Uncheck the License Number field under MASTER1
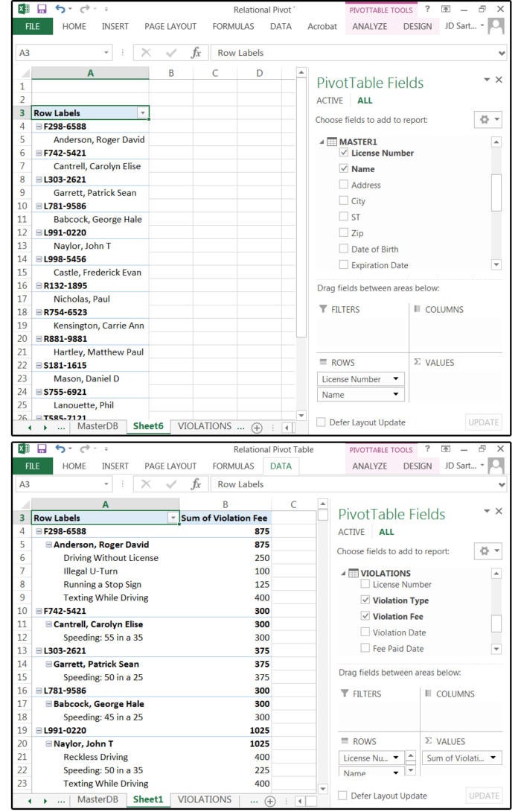Viewport: 521px width, 812px height. [x=344, y=152]
